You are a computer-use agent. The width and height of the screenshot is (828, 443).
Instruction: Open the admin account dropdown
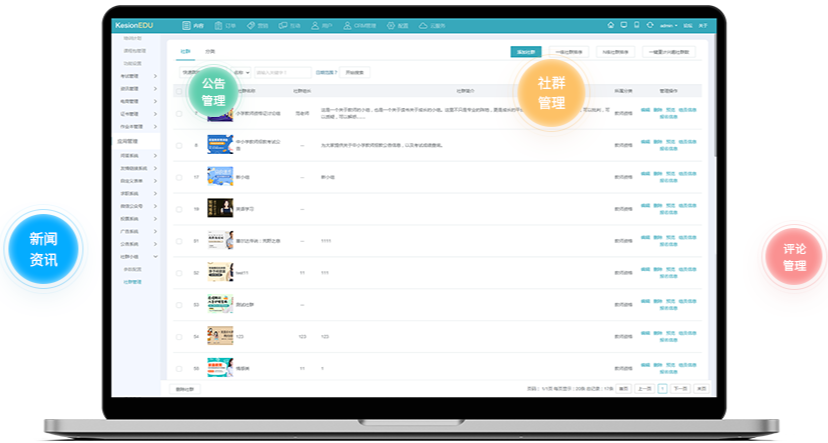(x=668, y=24)
